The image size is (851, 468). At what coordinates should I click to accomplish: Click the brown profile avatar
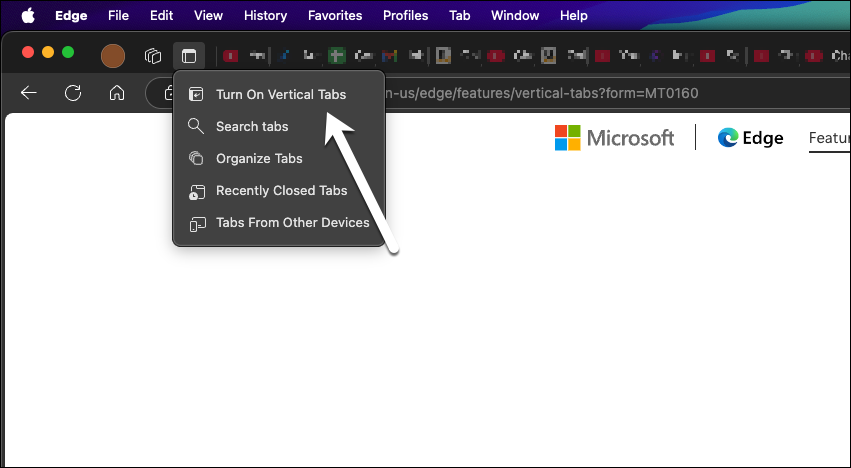[113, 56]
